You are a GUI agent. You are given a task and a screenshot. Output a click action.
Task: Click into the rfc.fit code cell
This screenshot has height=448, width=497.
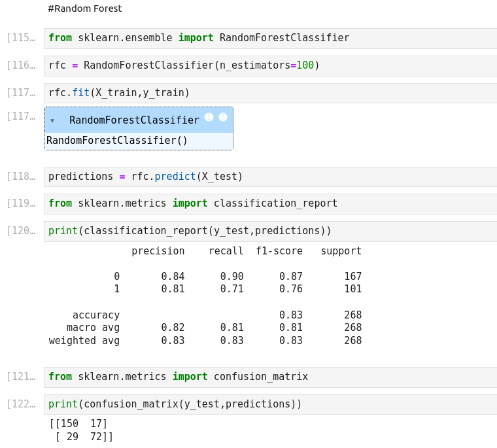[262, 93]
